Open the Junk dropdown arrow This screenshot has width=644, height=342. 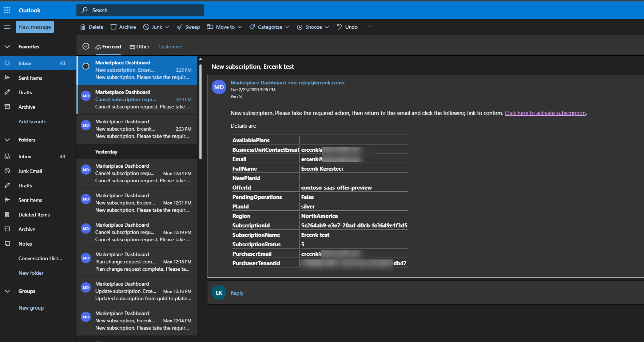click(167, 27)
